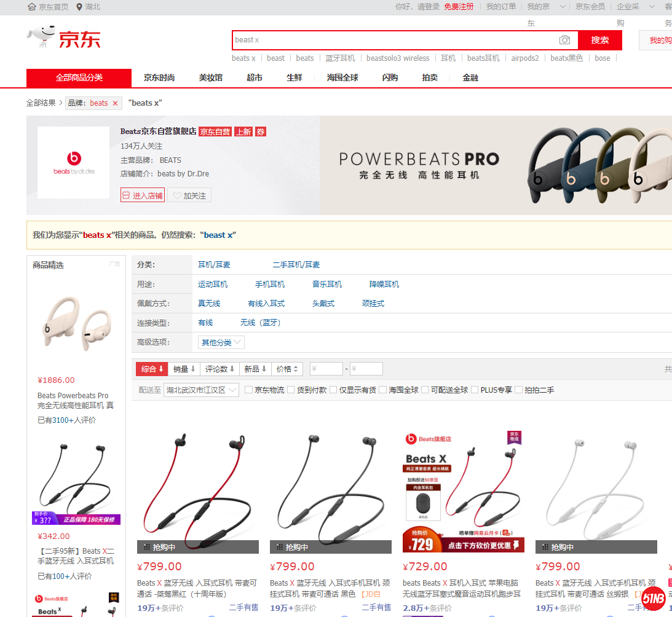Click the heart icon to follow store
Viewport: 672px width, 617px height.
(x=177, y=196)
